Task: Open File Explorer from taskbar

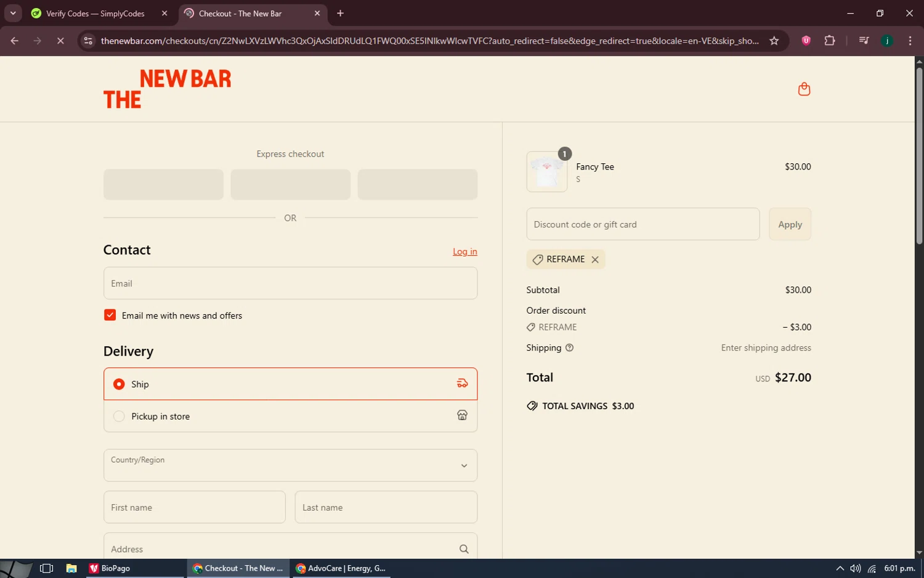Action: click(71, 568)
